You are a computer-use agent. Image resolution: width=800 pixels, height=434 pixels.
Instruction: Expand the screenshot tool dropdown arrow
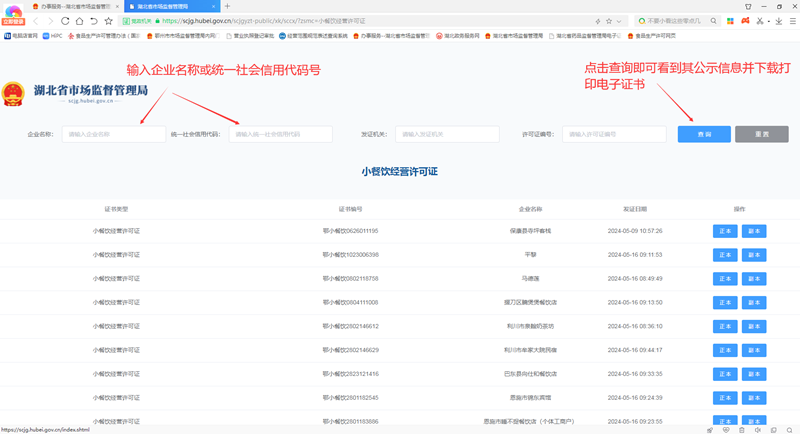pyautogui.click(x=769, y=20)
